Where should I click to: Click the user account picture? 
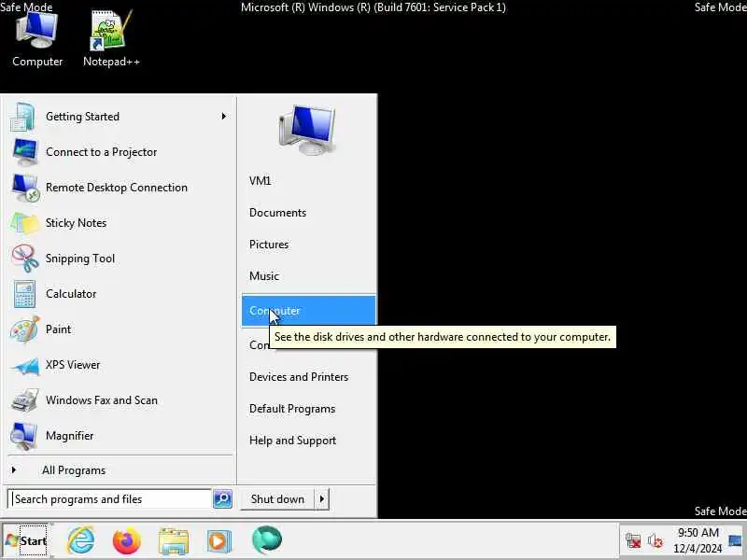308,129
